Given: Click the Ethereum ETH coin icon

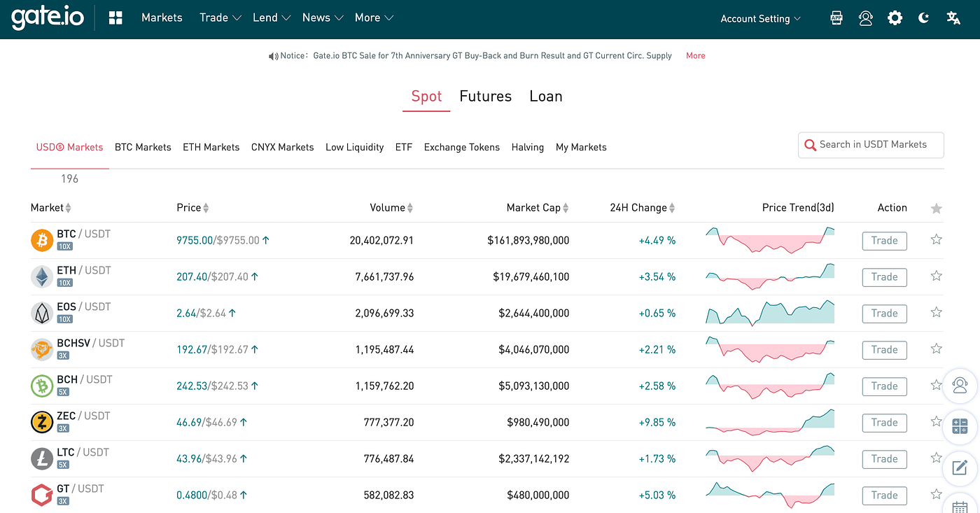Looking at the screenshot, I should (42, 276).
